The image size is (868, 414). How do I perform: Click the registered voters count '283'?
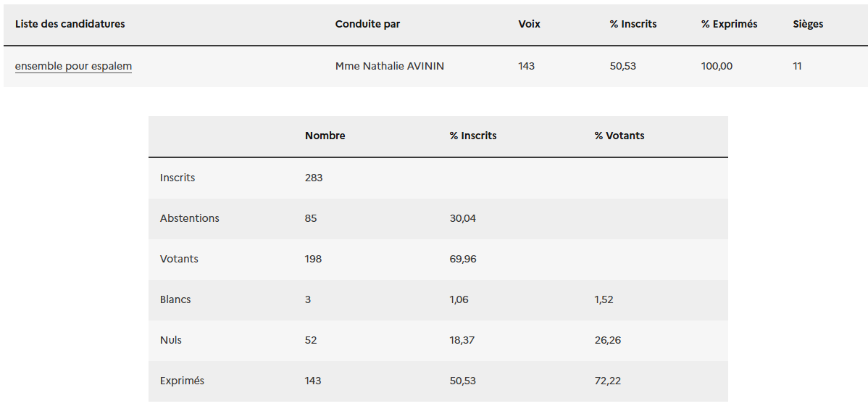point(314,178)
